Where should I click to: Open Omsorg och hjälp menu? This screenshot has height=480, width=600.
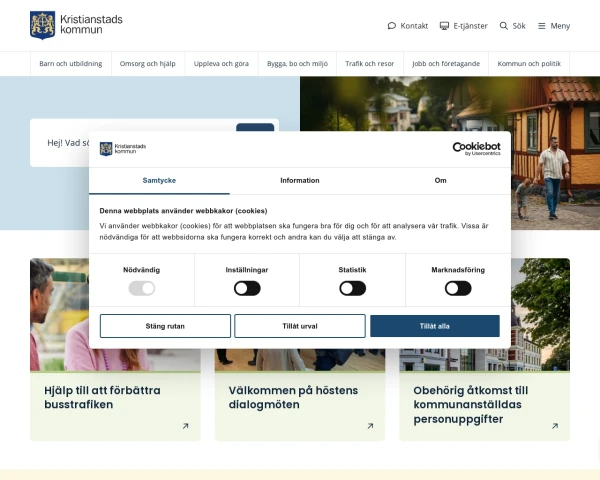(148, 64)
